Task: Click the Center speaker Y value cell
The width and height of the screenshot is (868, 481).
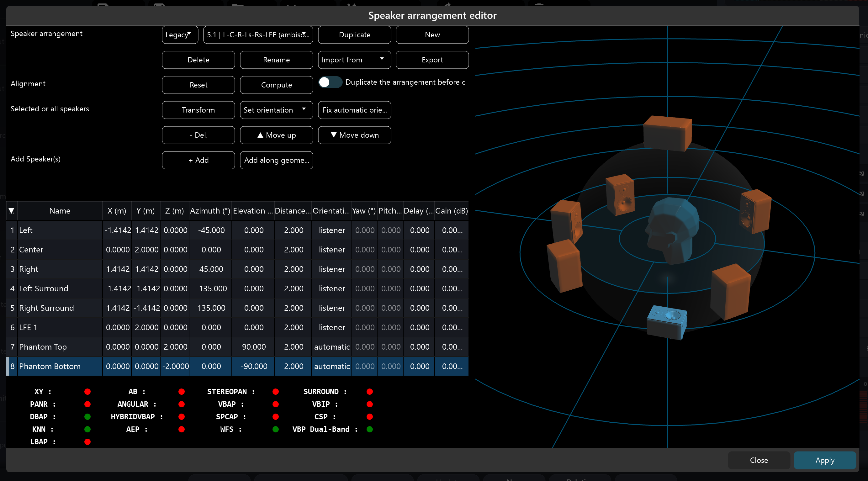Action: pos(146,250)
